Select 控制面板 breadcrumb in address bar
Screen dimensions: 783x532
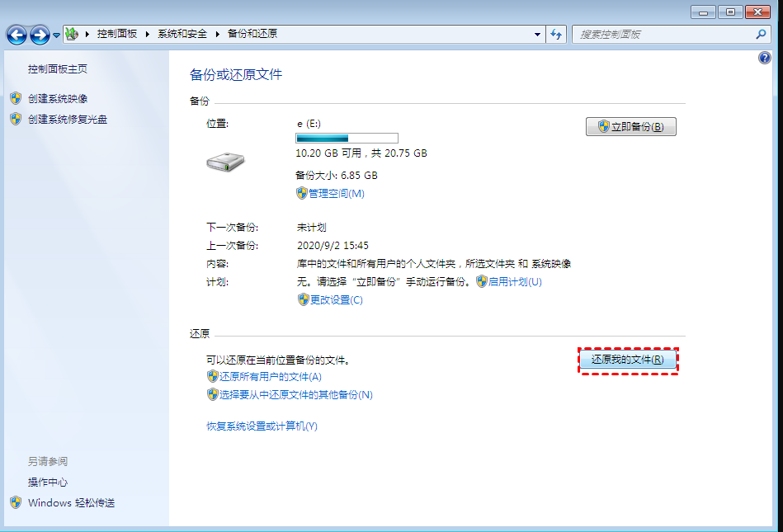[x=117, y=34]
